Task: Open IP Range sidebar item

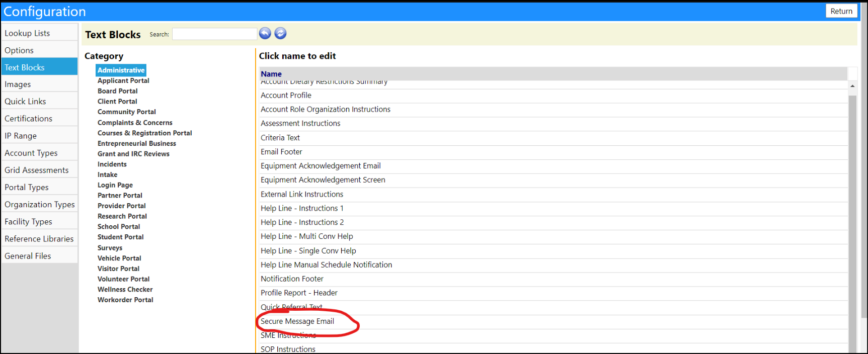Action: pyautogui.click(x=39, y=136)
